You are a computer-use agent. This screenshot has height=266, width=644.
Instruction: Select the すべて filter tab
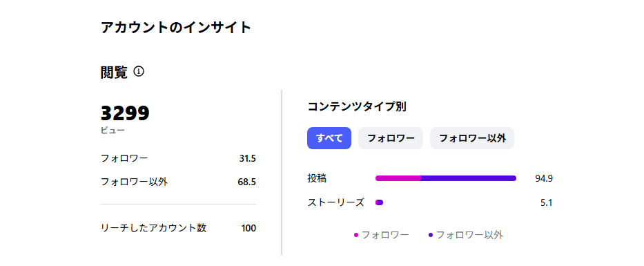click(329, 138)
